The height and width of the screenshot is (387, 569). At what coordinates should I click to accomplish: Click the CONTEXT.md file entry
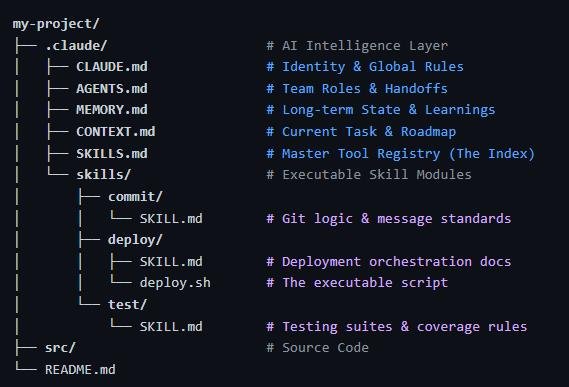pyautogui.click(x=116, y=131)
